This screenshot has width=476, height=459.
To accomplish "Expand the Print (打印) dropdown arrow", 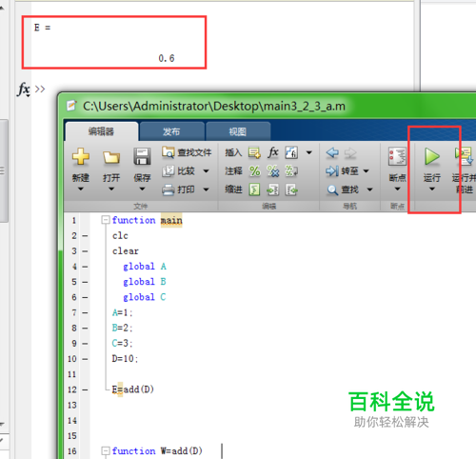I will click(206, 190).
